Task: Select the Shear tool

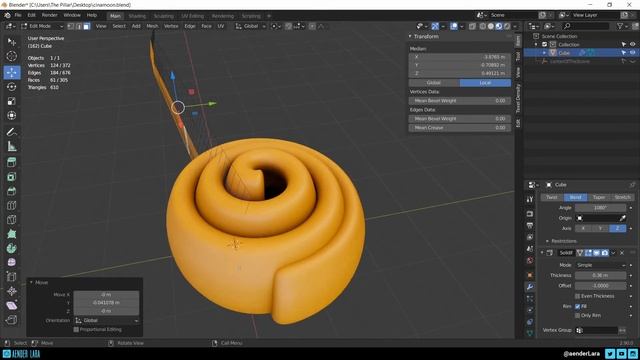Action: [12, 305]
